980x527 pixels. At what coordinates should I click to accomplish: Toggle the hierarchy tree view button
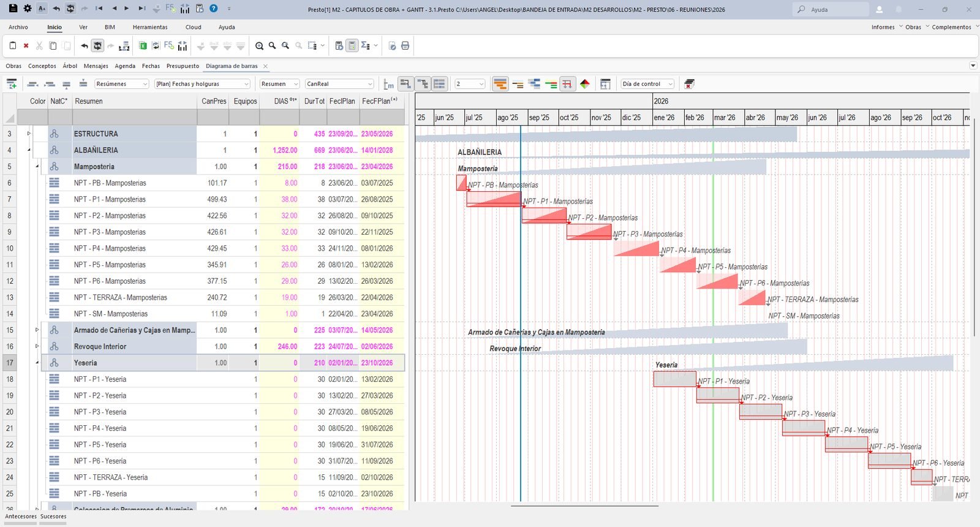(x=423, y=84)
